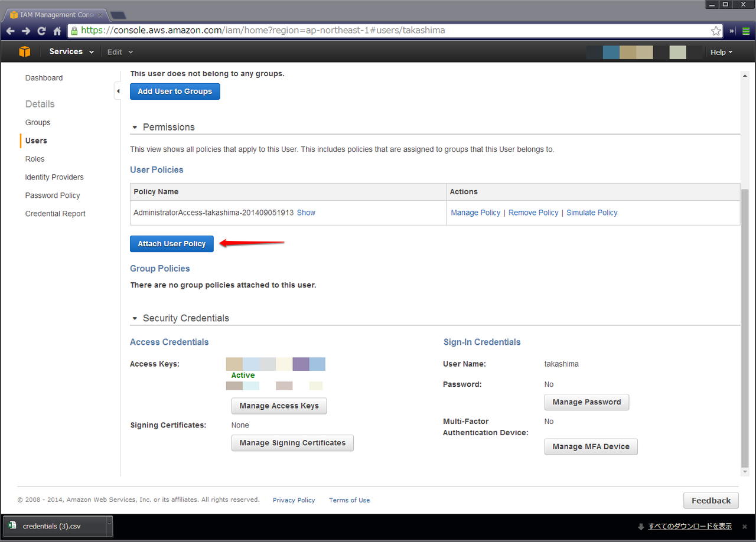This screenshot has width=756, height=542.
Task: Click the Simulate Policy link
Action: coord(592,213)
